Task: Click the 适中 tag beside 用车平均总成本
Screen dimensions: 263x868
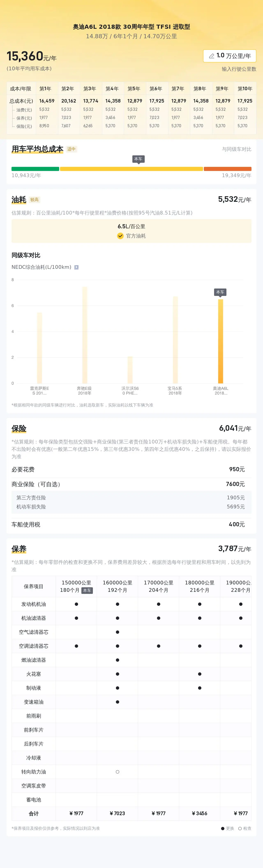Action: pyautogui.click(x=71, y=149)
